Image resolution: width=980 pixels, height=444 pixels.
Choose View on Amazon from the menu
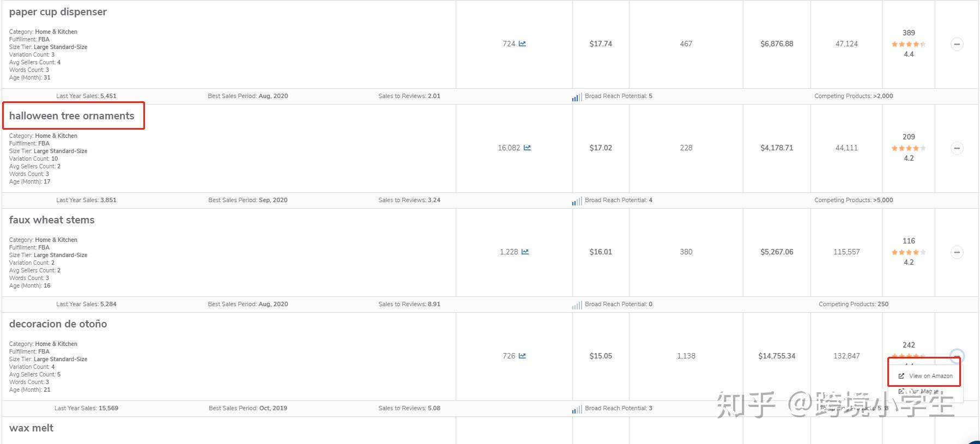point(925,376)
